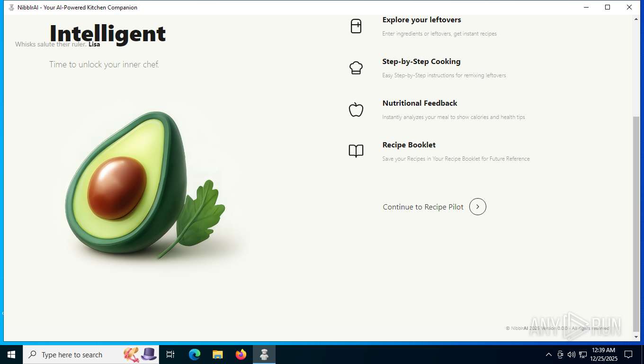Open File Explorer from the taskbar
644x364 pixels.
tap(218, 355)
